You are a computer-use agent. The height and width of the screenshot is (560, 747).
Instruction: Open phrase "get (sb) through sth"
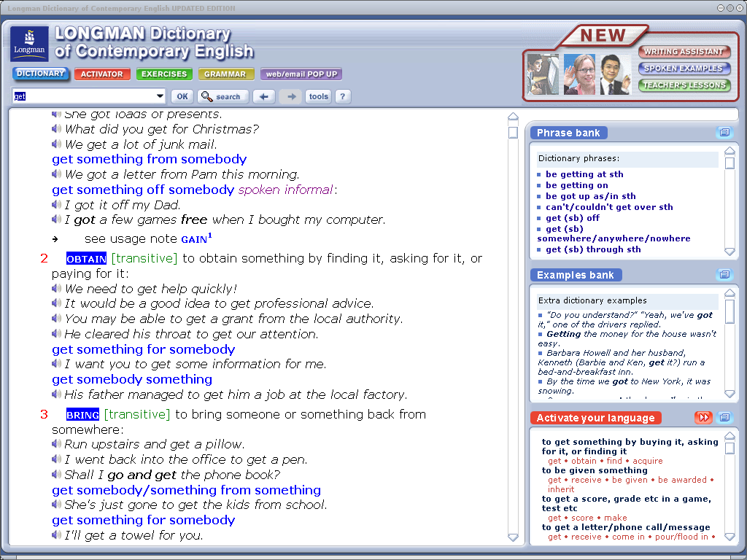[x=593, y=249]
